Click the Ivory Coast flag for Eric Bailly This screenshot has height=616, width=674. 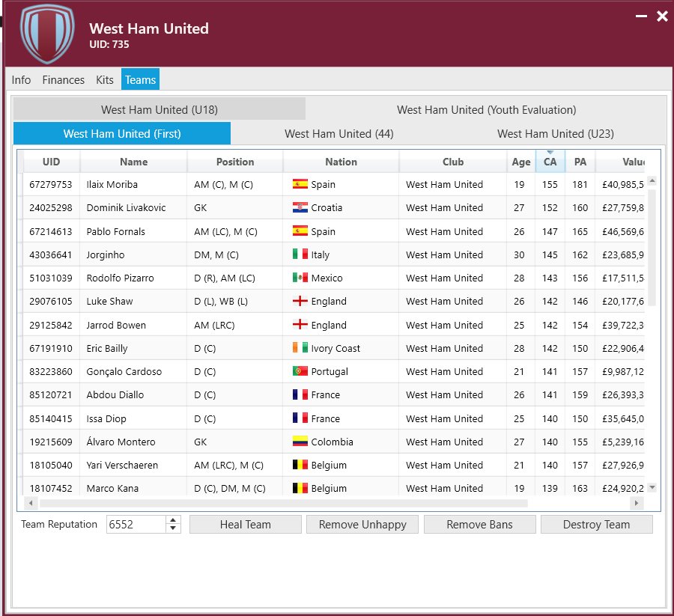point(300,348)
